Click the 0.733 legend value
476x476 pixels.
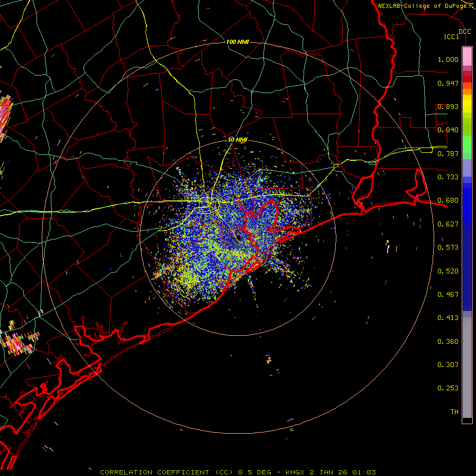pyautogui.click(x=448, y=177)
